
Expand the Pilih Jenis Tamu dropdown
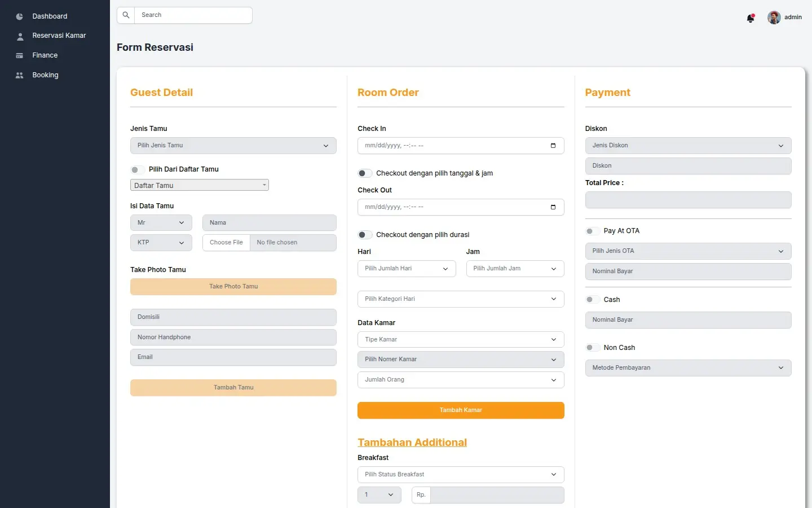pos(233,146)
